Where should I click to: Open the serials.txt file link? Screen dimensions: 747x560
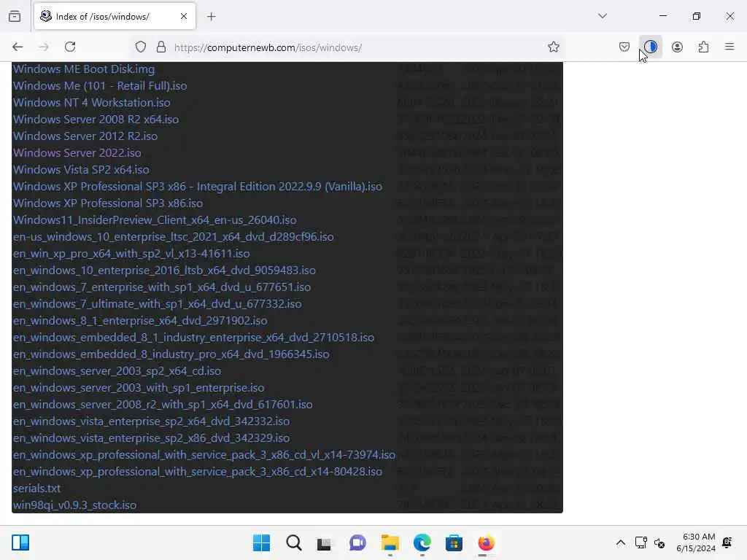(36, 489)
